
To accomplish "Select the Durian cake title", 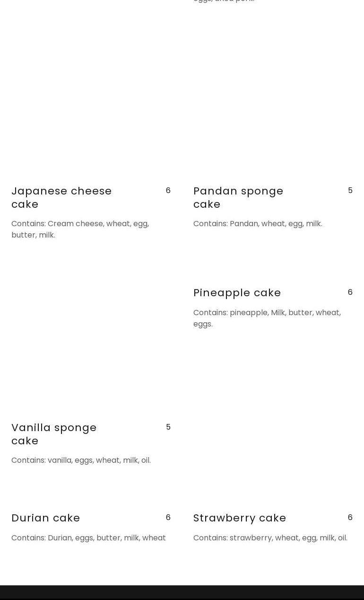I will [46, 518].
